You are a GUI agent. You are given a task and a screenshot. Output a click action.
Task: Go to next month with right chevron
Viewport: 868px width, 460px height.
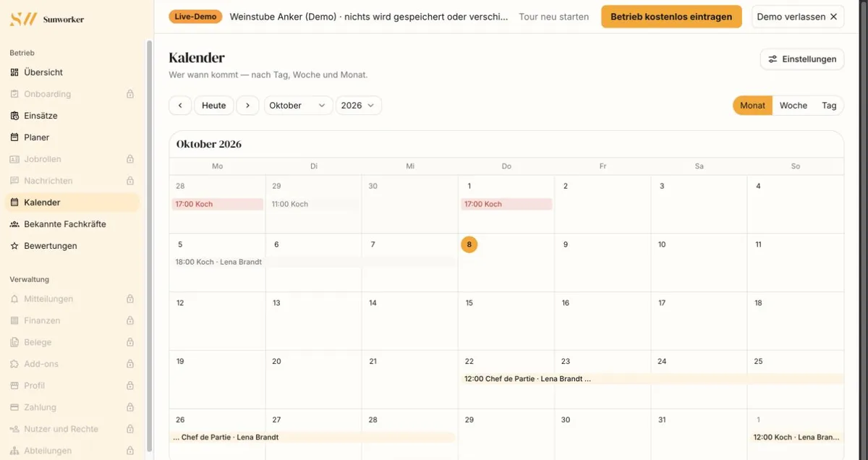click(247, 106)
